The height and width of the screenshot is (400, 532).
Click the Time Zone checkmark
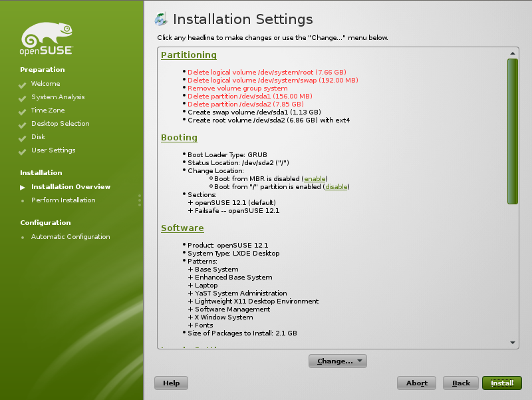point(23,112)
